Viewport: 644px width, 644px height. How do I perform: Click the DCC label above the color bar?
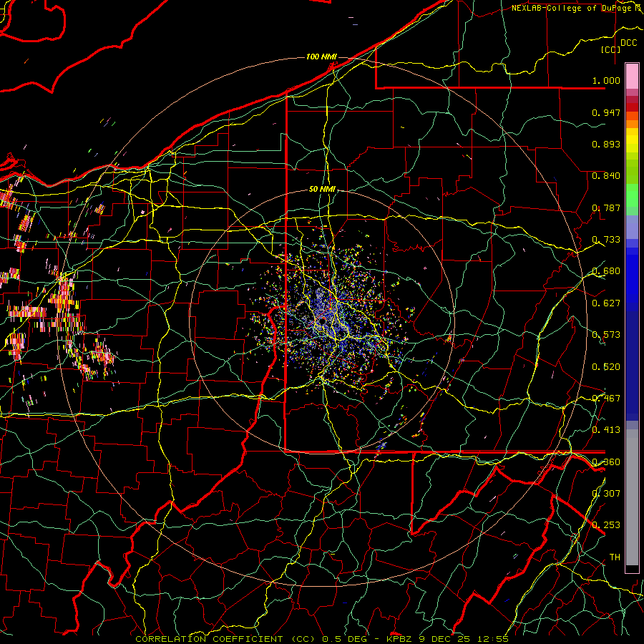click(x=629, y=43)
